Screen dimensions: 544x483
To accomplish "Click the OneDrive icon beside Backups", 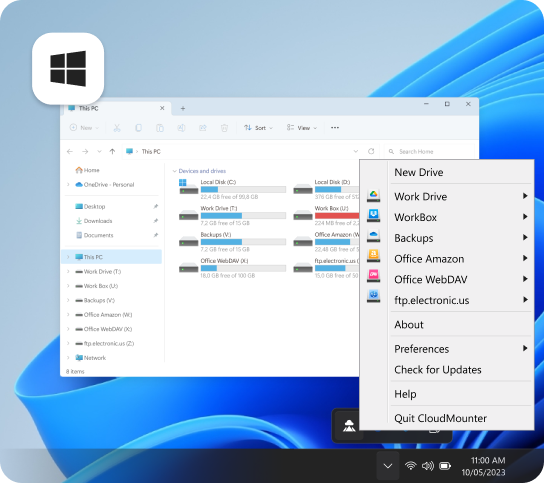I will (x=373, y=236).
